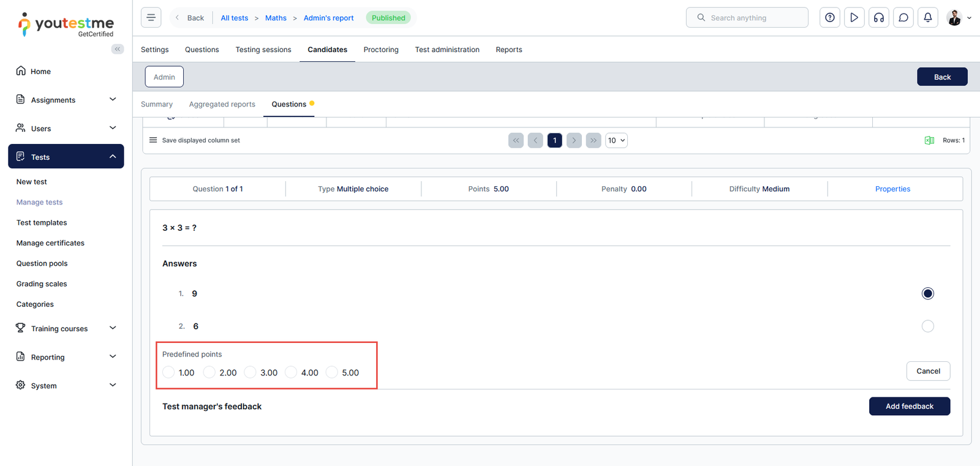
Task: Open the headset support icon
Action: coord(878,18)
